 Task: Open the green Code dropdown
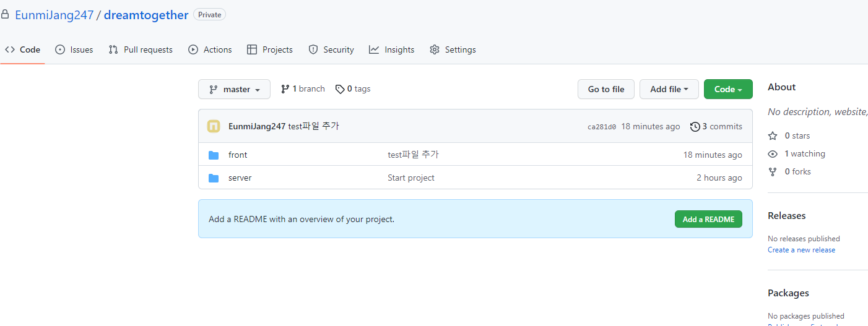click(x=728, y=89)
